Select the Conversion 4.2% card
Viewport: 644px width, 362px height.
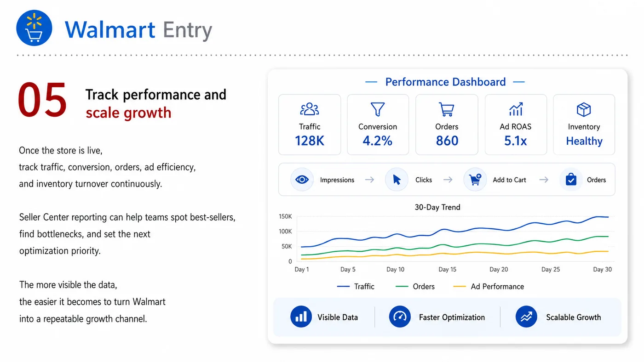(x=378, y=124)
